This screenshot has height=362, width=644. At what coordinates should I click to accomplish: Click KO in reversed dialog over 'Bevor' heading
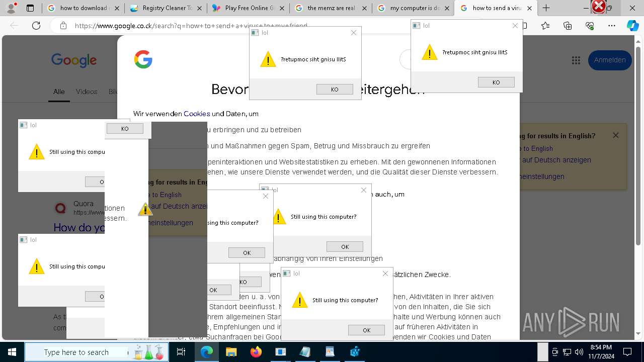[x=335, y=89]
